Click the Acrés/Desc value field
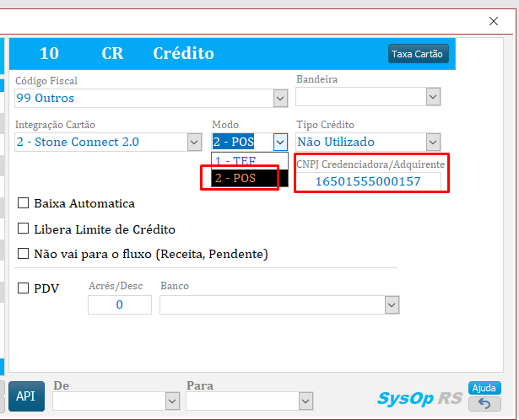This screenshot has width=519, height=420. [120, 304]
